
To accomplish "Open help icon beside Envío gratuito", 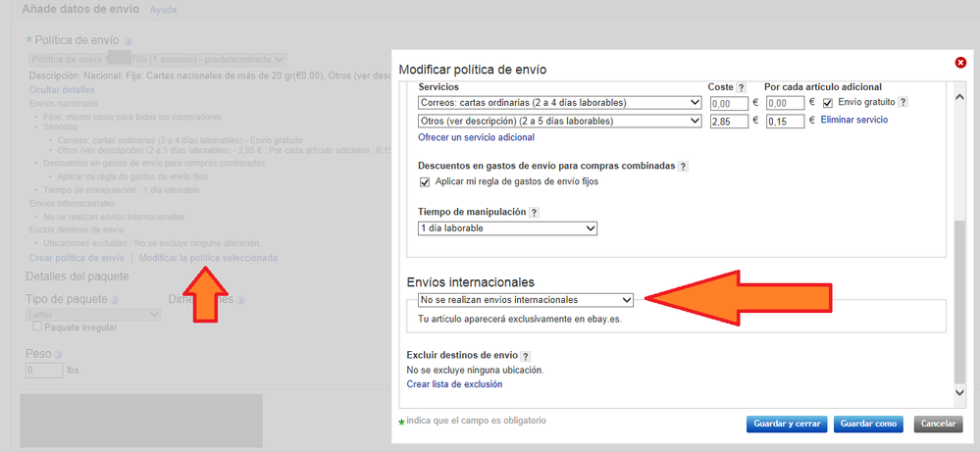I will (903, 102).
